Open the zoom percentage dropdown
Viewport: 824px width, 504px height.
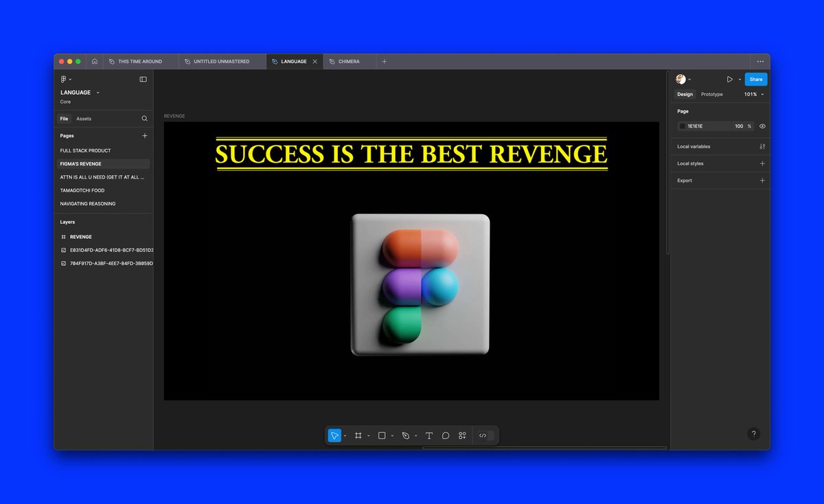754,94
